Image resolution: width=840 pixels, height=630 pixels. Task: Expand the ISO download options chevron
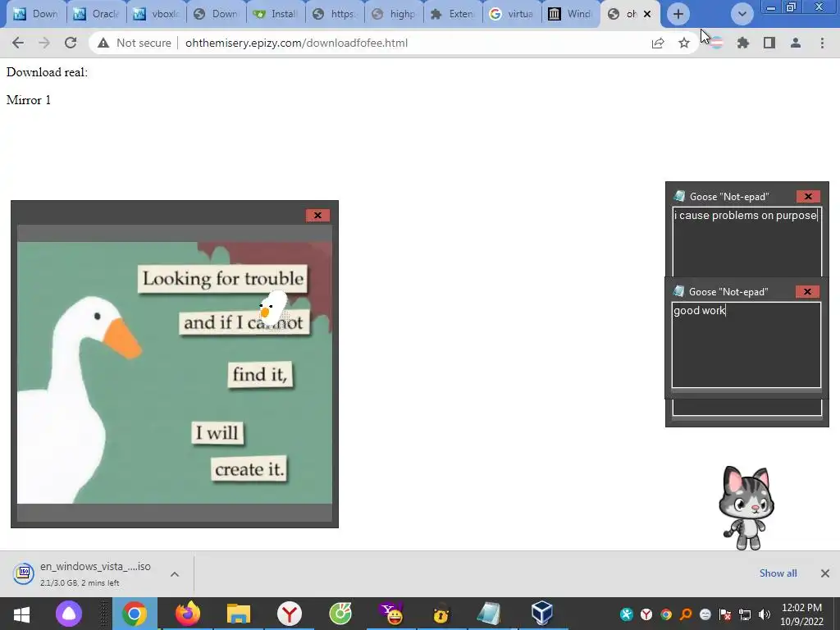point(175,573)
